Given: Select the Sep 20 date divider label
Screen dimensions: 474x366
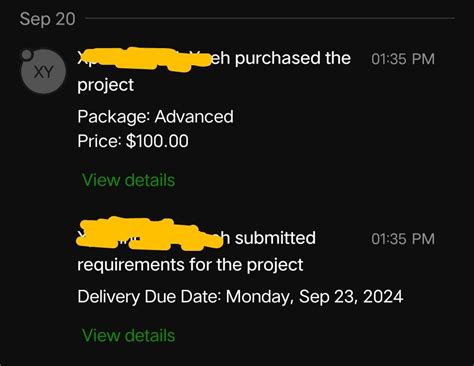Looking at the screenshot, I should 47,19.
